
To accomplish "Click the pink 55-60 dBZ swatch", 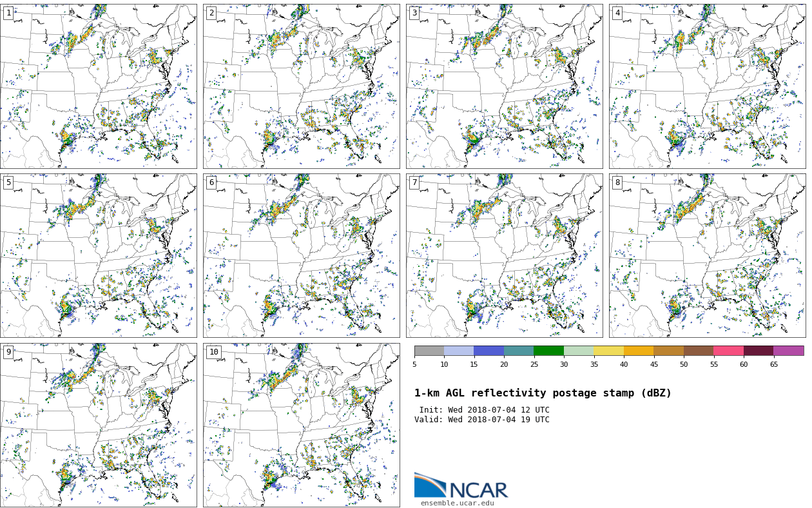I will pos(728,351).
